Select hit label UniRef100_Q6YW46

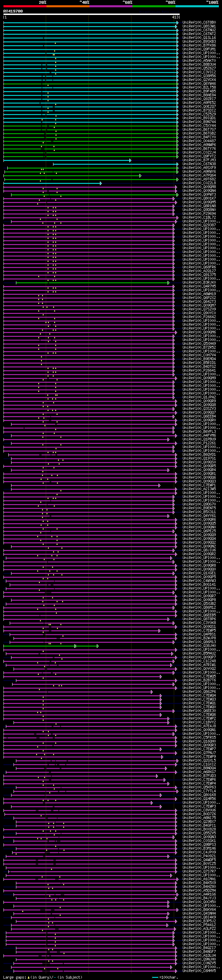click(199, 84)
